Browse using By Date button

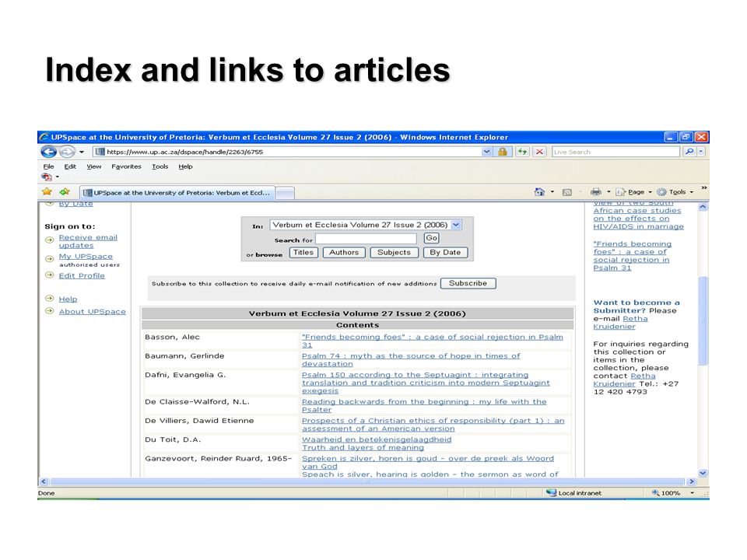(x=445, y=252)
